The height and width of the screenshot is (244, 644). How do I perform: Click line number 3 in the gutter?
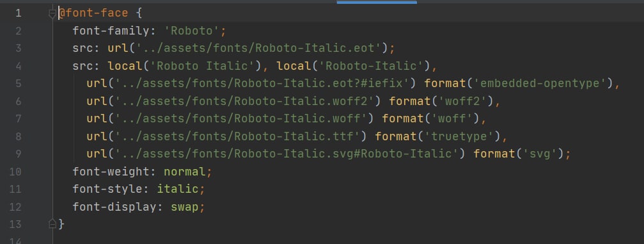pyautogui.click(x=19, y=49)
